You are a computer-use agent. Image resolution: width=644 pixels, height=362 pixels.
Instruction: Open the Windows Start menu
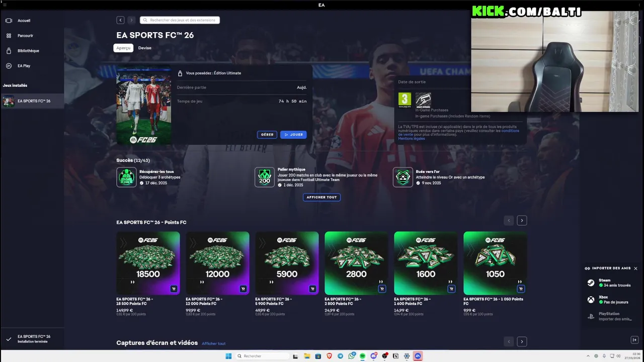coord(228,356)
